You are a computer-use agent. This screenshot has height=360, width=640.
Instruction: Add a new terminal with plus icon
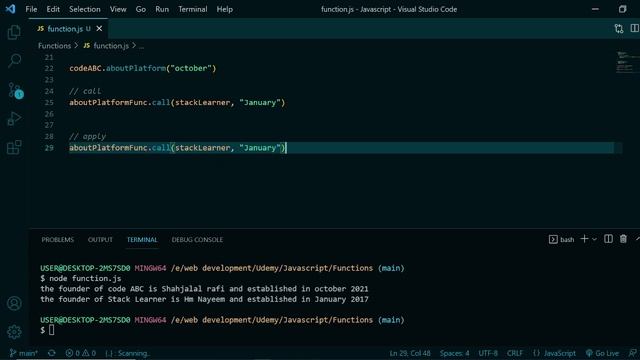tap(584, 239)
